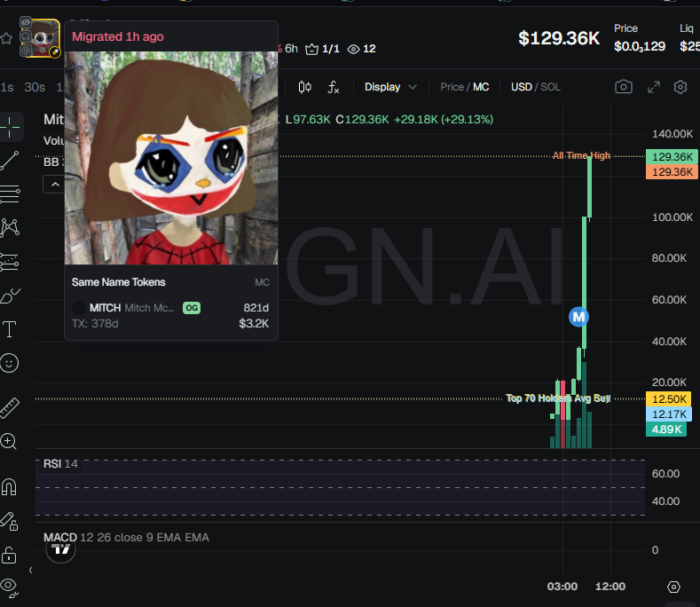Select SOL currency display

coord(550,87)
